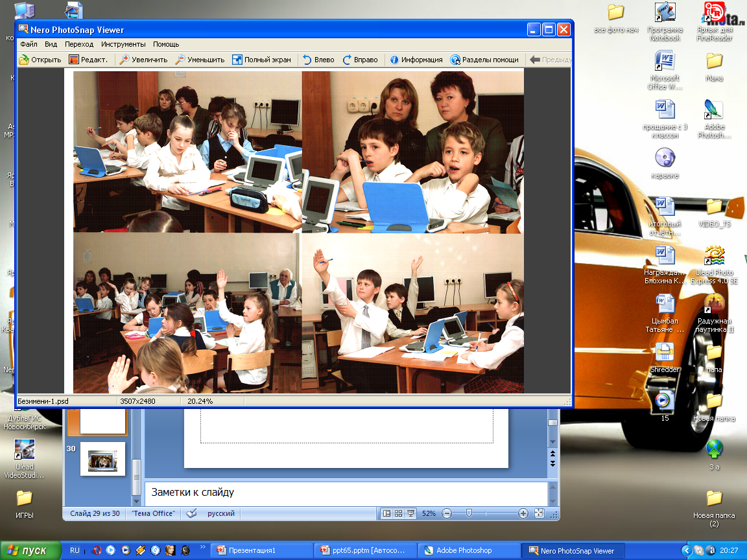Rotate the image right with Вправо

[x=348, y=60]
